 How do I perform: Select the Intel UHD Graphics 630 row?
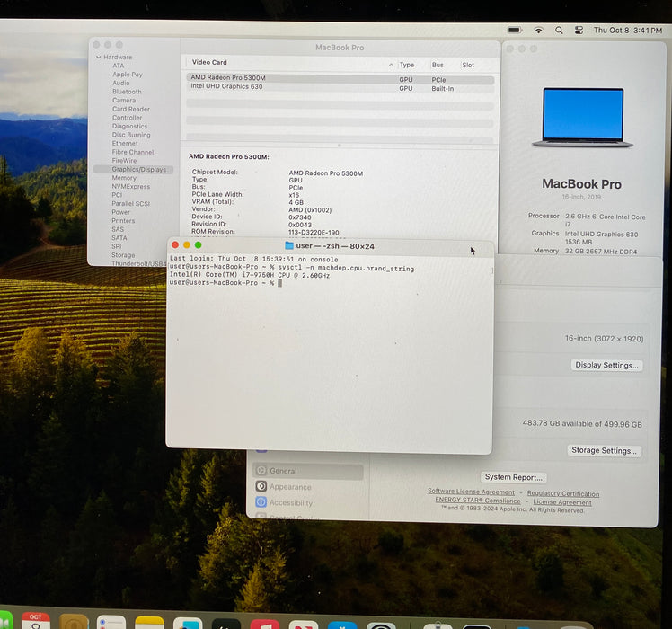click(340, 87)
